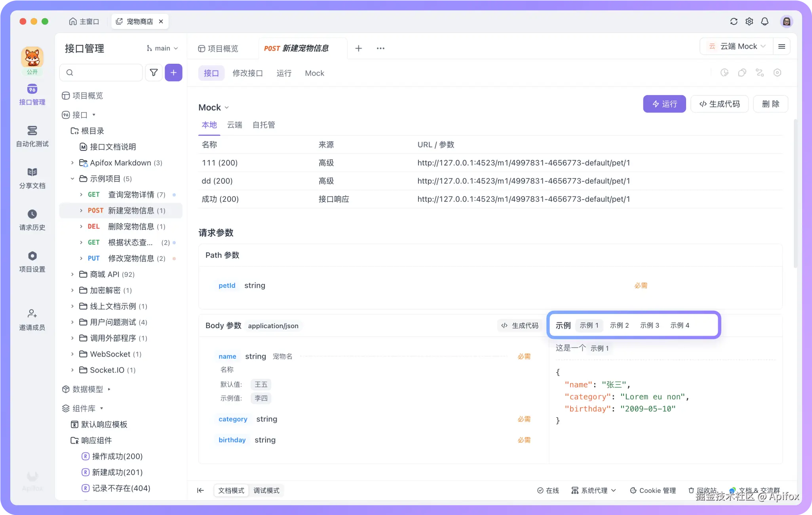
Task: Switch to 调试模式 at the bottom
Action: (x=266, y=490)
